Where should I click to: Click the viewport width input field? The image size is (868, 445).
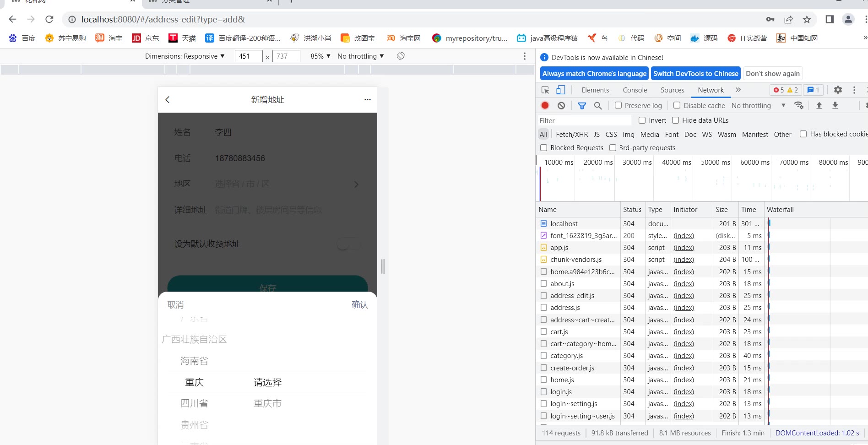[248, 56]
